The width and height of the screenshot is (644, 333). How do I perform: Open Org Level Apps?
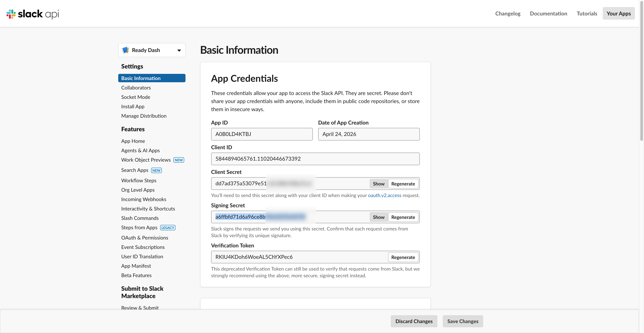[138, 190]
